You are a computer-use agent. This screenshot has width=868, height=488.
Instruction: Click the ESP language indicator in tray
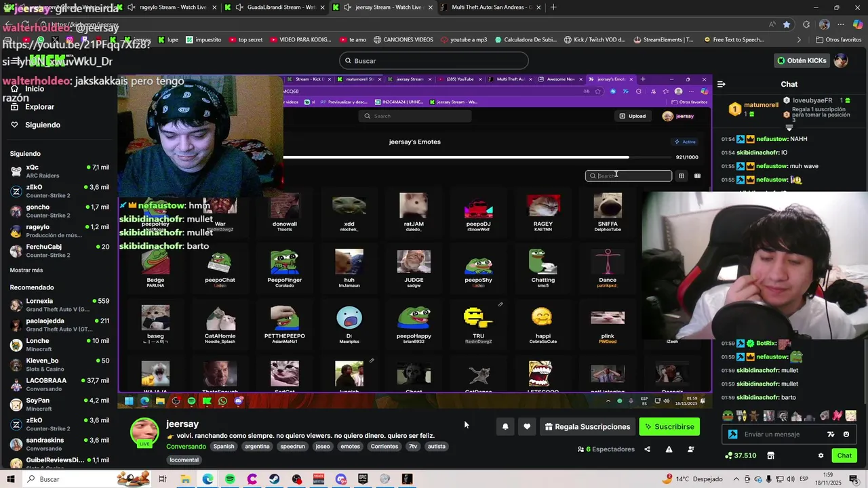click(x=804, y=479)
